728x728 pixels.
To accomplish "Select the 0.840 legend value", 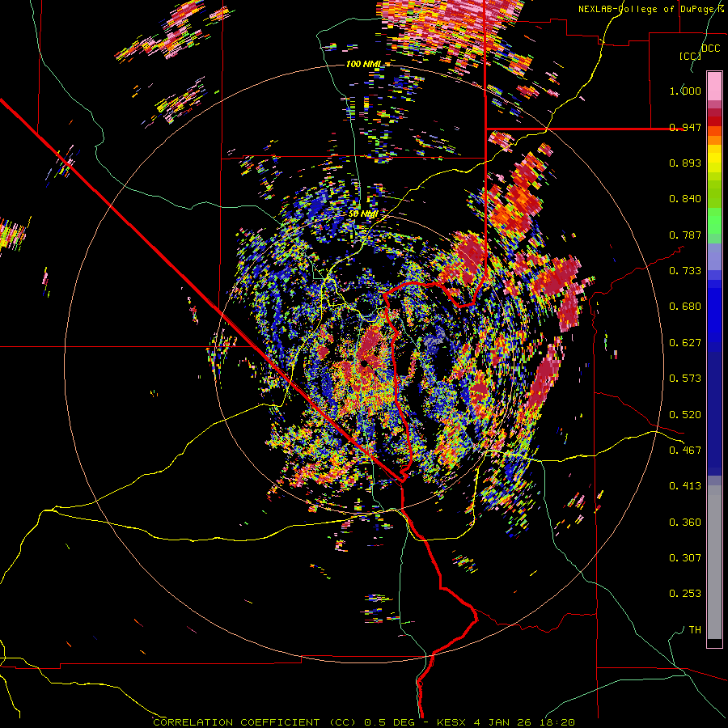I will click(x=685, y=199).
